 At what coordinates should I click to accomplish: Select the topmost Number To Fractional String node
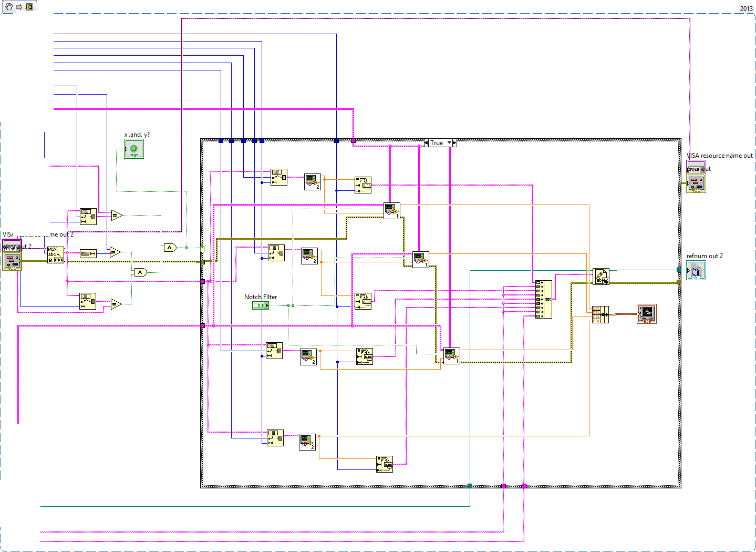[363, 185]
